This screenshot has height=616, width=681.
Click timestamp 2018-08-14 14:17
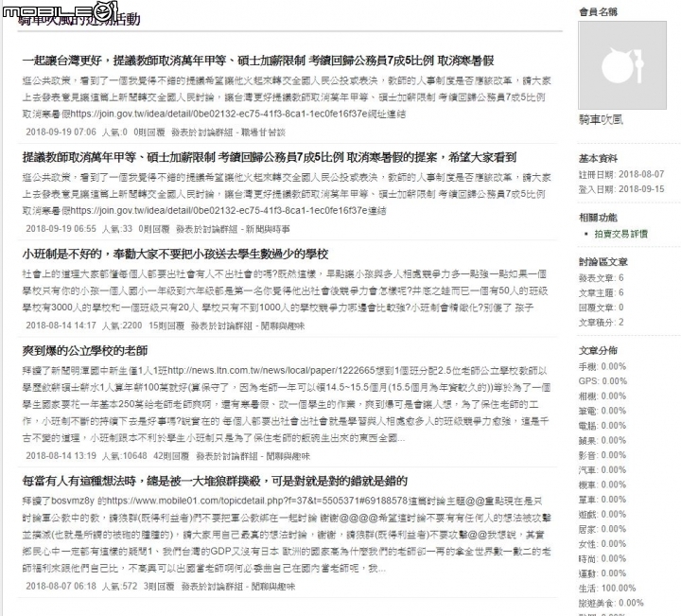[x=61, y=326]
